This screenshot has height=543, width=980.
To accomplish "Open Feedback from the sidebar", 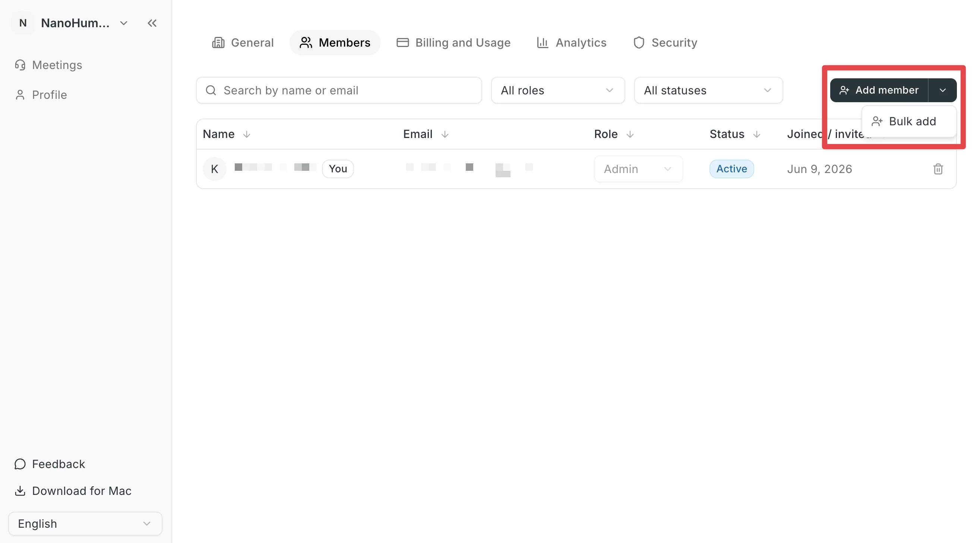I will (x=50, y=464).
